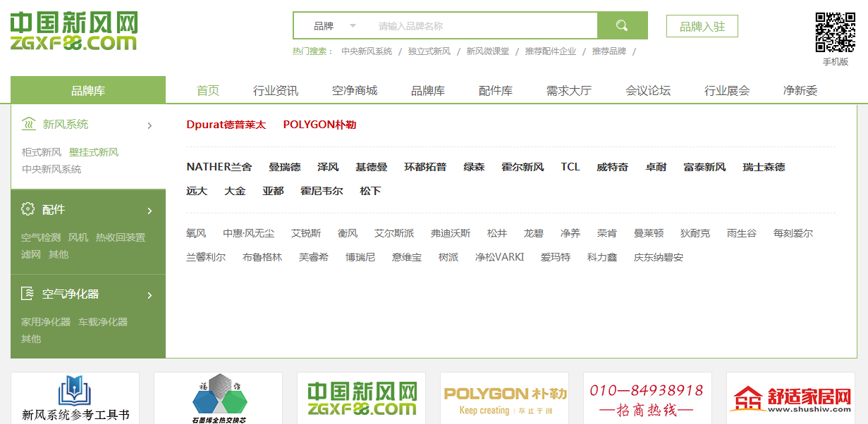Click the 中国新风网 ZGXF88.COM banner
The width and height of the screenshot is (868, 424).
pyautogui.click(x=362, y=398)
